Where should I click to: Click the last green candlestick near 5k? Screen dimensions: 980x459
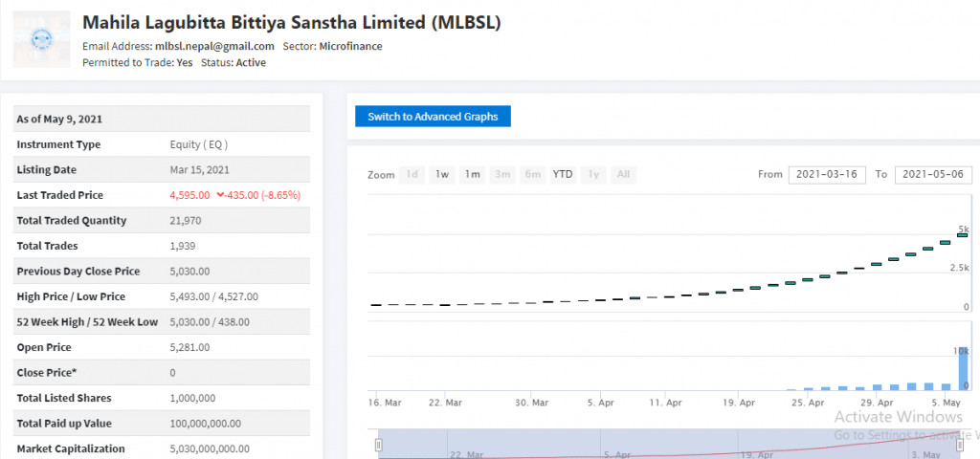tap(962, 234)
